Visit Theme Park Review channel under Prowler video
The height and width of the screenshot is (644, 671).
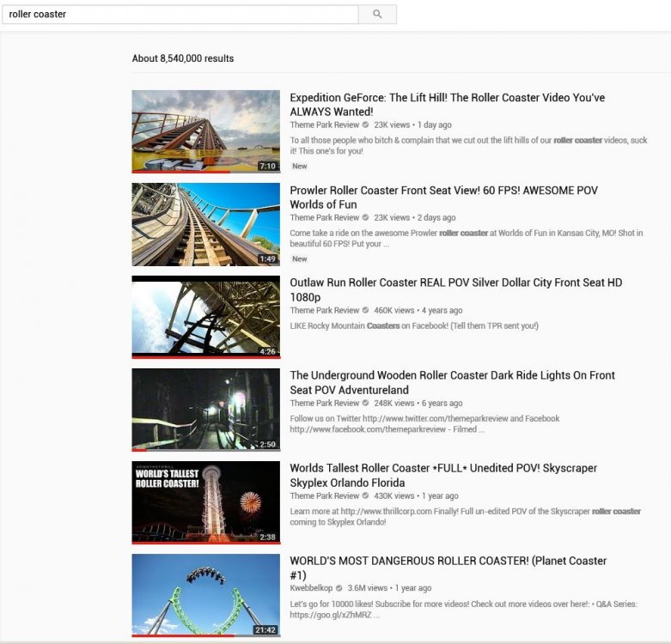coord(325,217)
